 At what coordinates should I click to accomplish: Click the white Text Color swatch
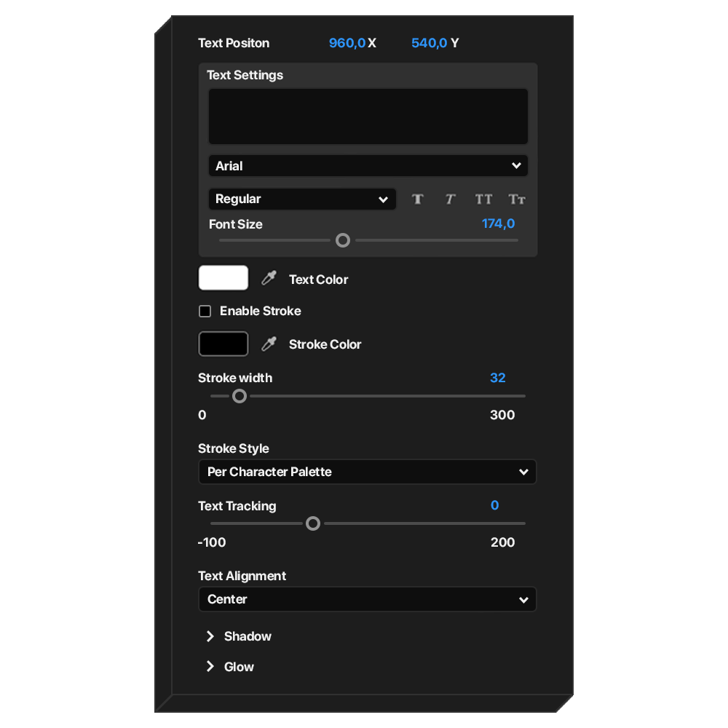click(x=223, y=278)
